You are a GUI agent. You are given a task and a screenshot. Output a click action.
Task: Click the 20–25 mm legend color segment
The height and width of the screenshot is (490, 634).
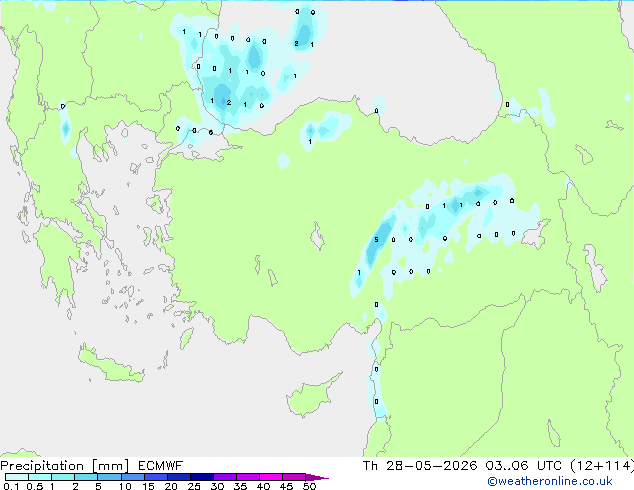point(178,477)
